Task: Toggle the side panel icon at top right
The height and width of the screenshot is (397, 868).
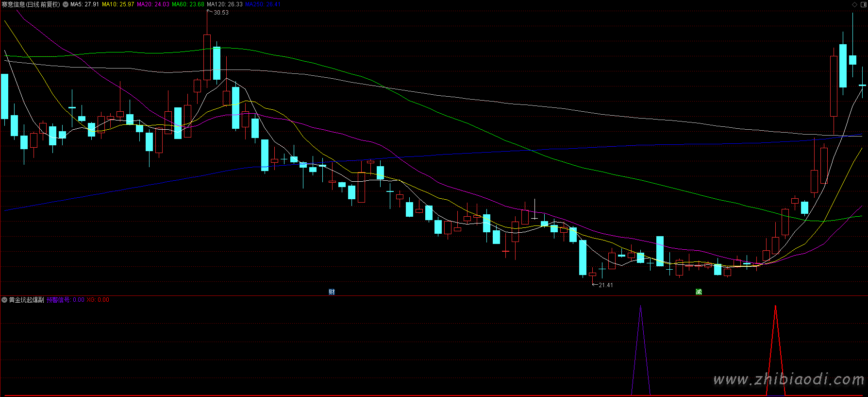Action: [863, 4]
